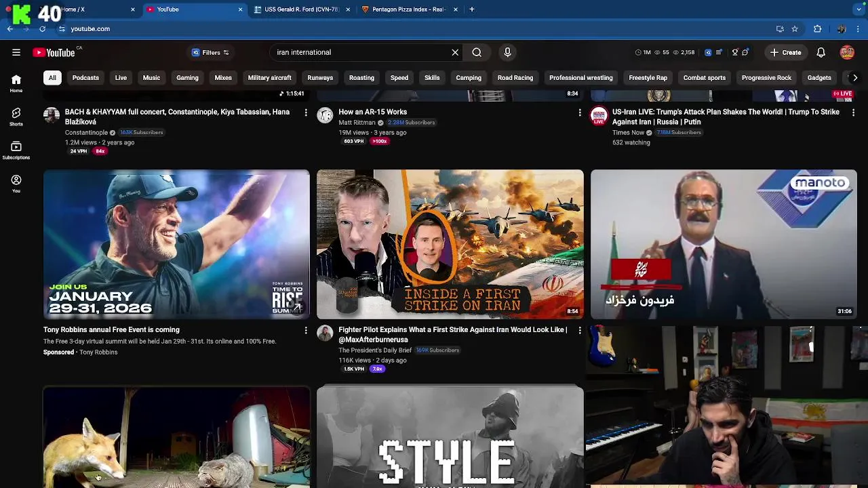Click the chat bubble icon in the header
The width and height of the screenshot is (868, 488).
click(745, 52)
